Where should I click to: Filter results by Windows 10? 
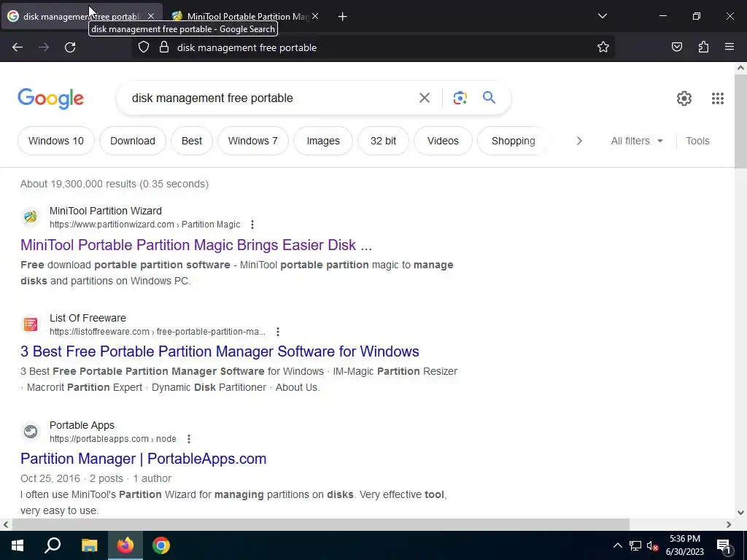coord(55,141)
